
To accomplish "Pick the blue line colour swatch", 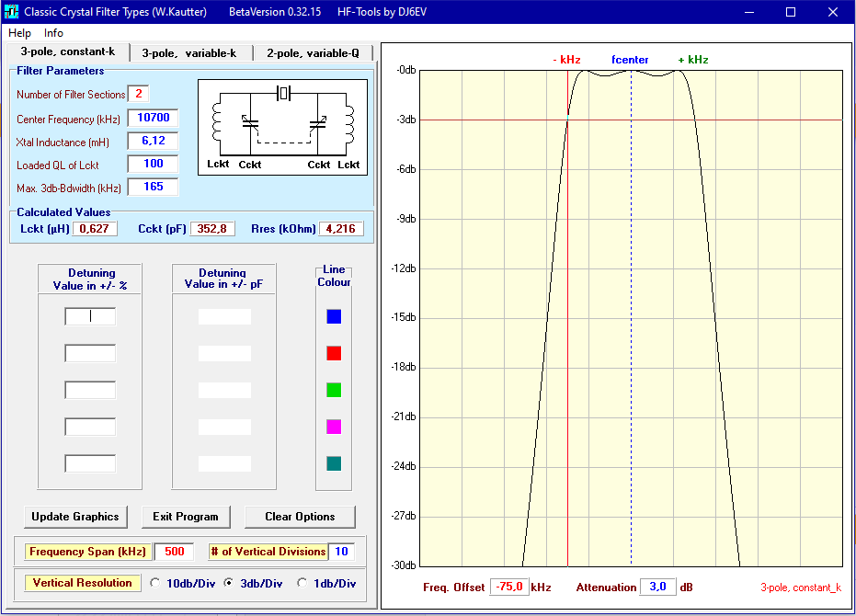I will click(x=334, y=317).
